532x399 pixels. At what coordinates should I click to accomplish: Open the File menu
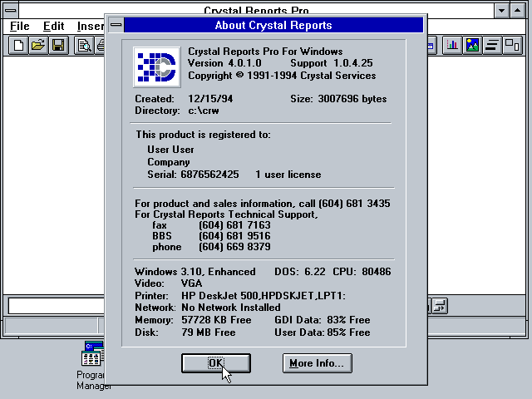pos(20,26)
